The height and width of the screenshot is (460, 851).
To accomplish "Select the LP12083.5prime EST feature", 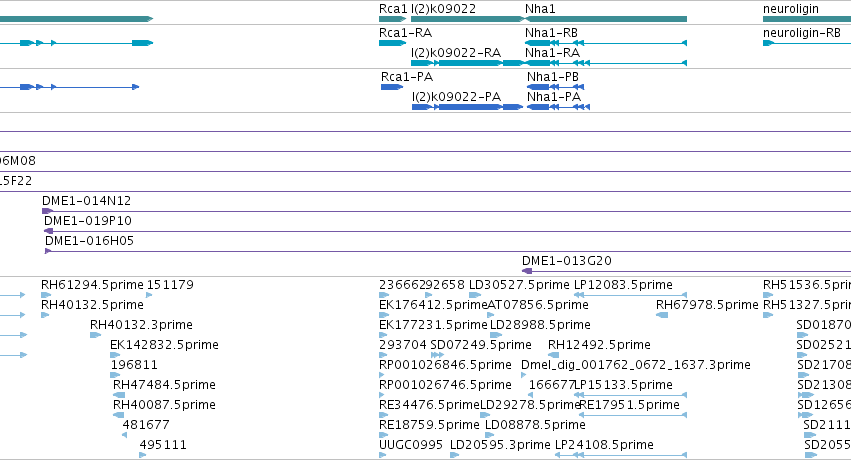I will (631, 295).
